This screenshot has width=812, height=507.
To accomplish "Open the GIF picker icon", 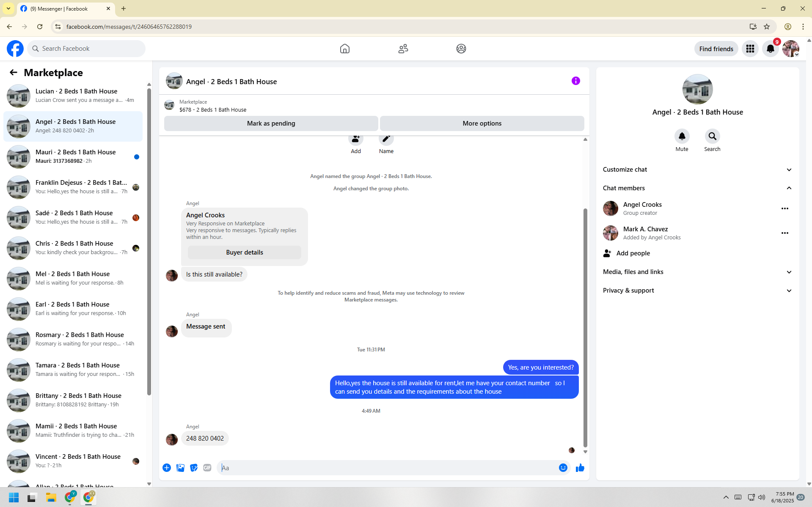I will (x=207, y=468).
